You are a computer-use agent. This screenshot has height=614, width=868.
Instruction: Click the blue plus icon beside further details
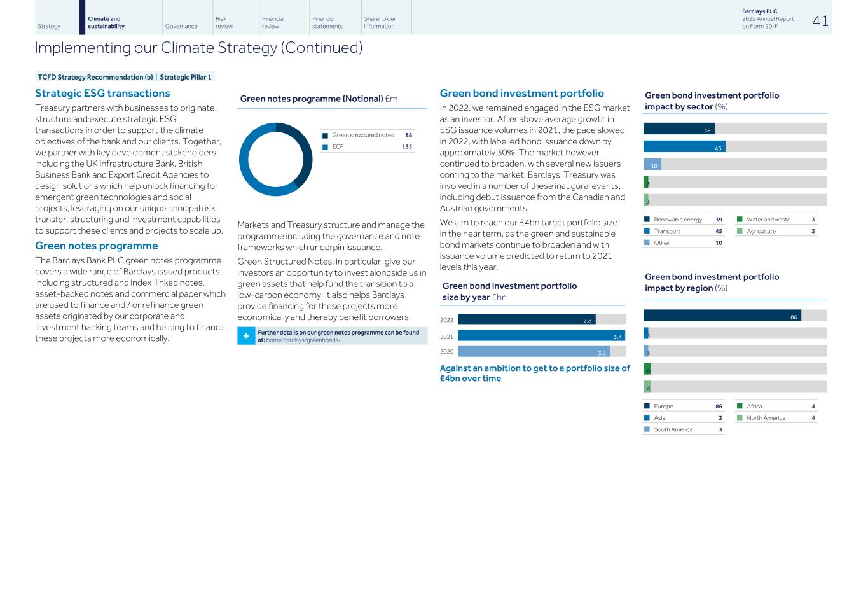pos(246,336)
